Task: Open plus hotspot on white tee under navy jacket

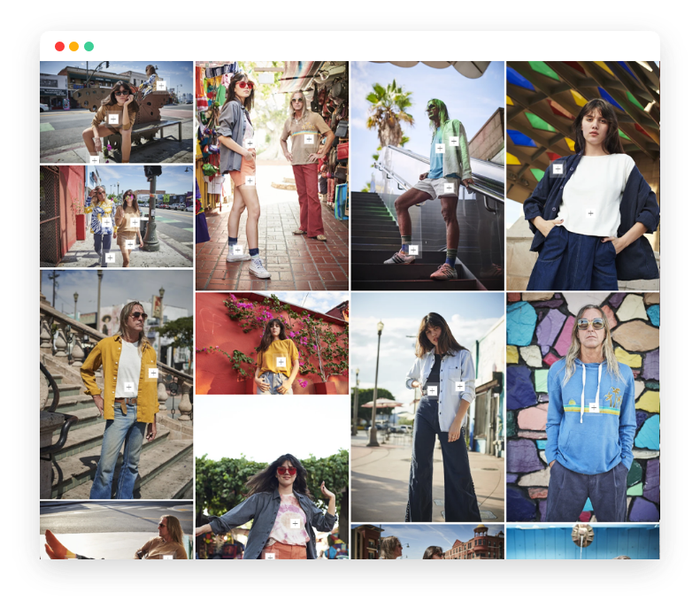Action: 590,213
